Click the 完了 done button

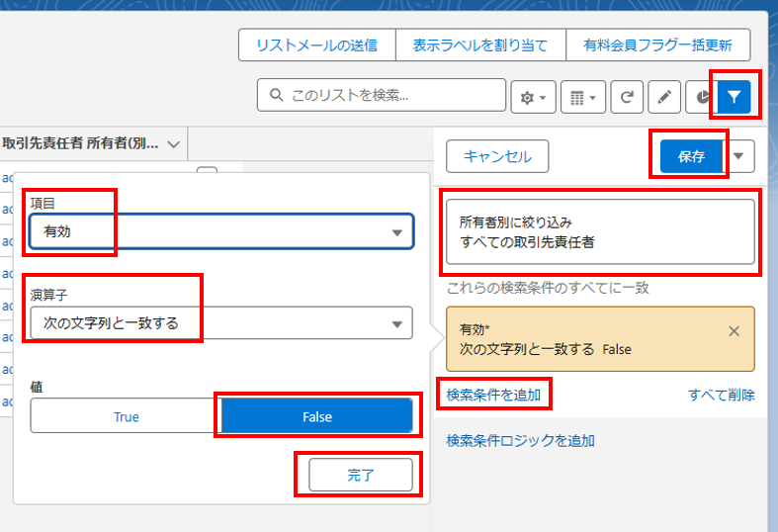point(360,475)
